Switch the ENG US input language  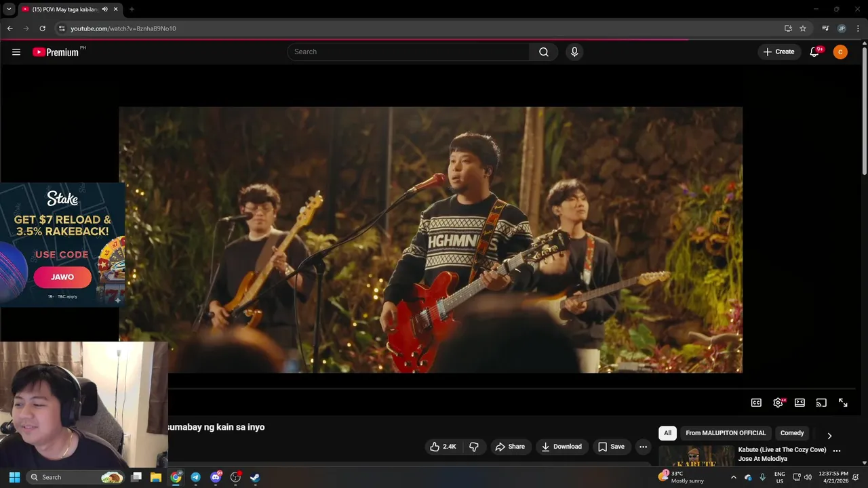(x=780, y=477)
